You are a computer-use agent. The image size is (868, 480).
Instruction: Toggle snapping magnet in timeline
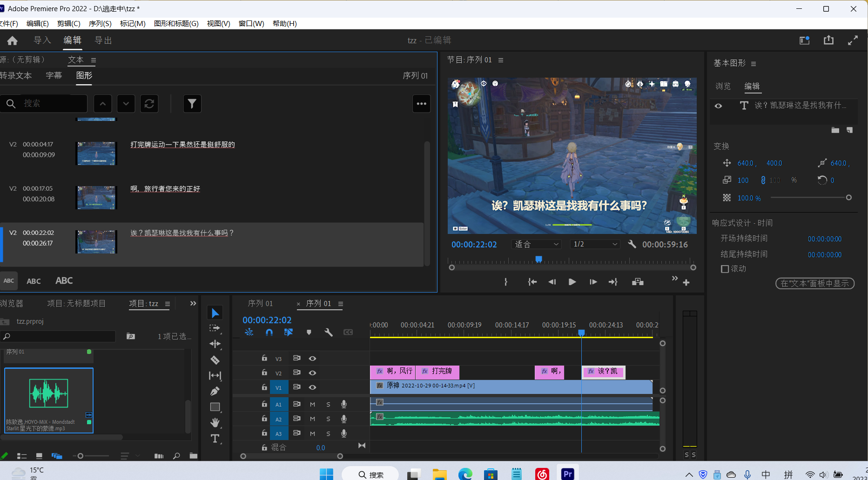[269, 332]
